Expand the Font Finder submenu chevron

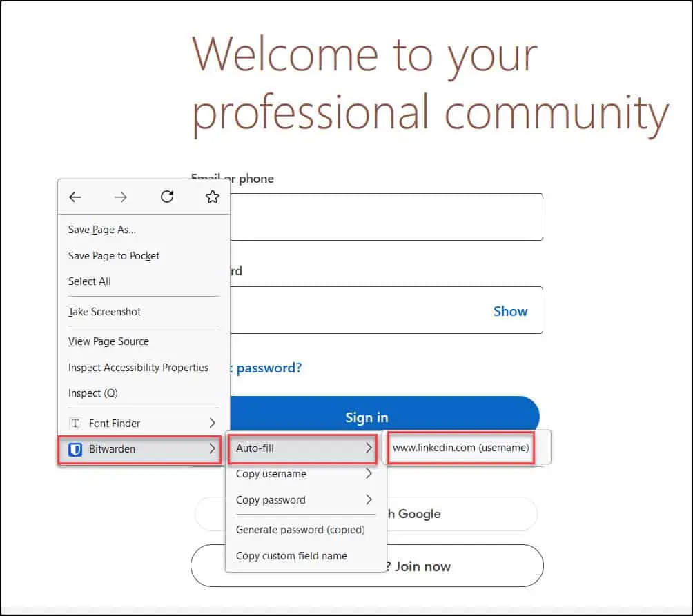click(212, 423)
